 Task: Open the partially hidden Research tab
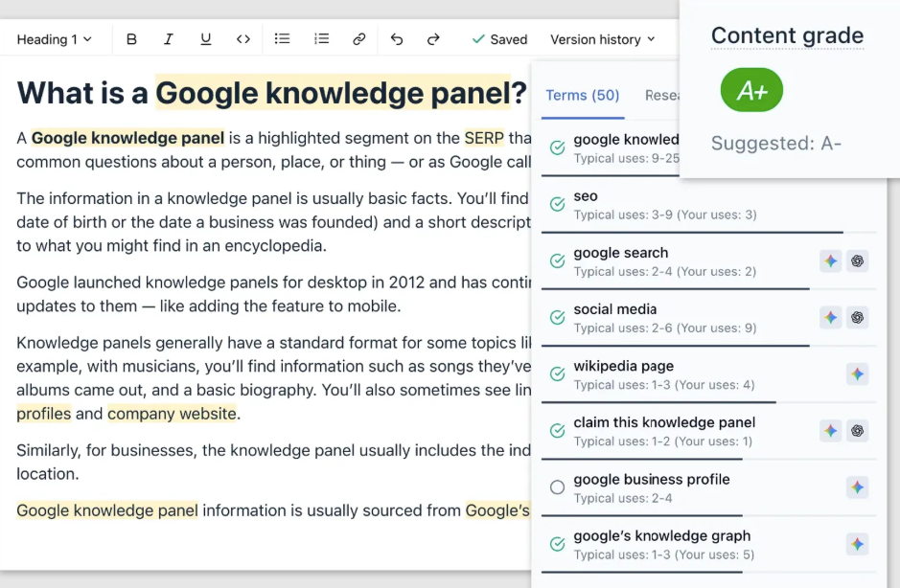click(x=661, y=95)
